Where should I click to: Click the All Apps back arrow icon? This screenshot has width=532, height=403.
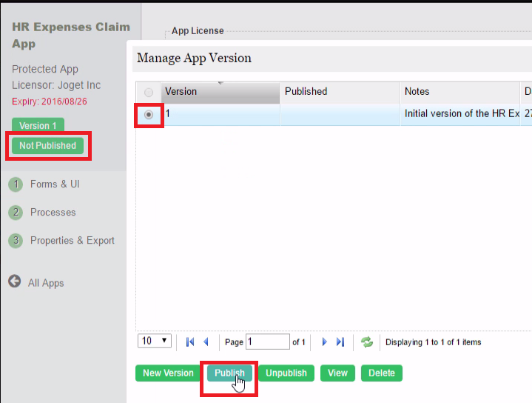[15, 282]
